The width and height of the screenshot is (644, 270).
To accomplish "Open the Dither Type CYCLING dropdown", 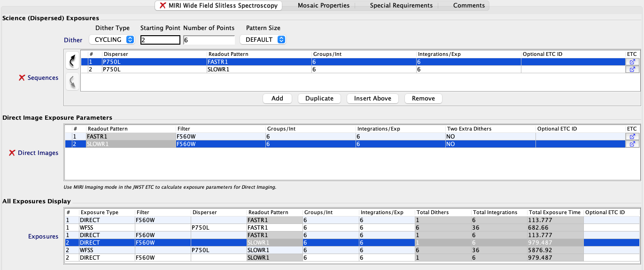I will tap(112, 40).
